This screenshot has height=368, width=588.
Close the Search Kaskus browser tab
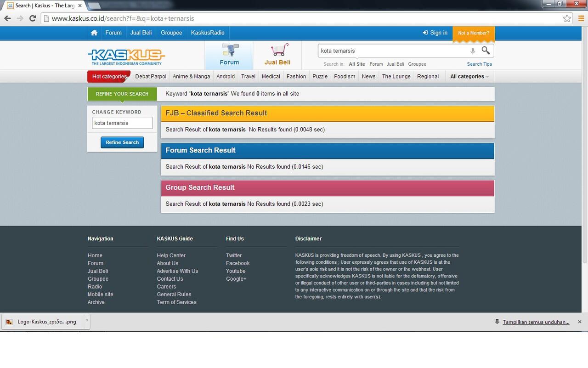click(80, 6)
